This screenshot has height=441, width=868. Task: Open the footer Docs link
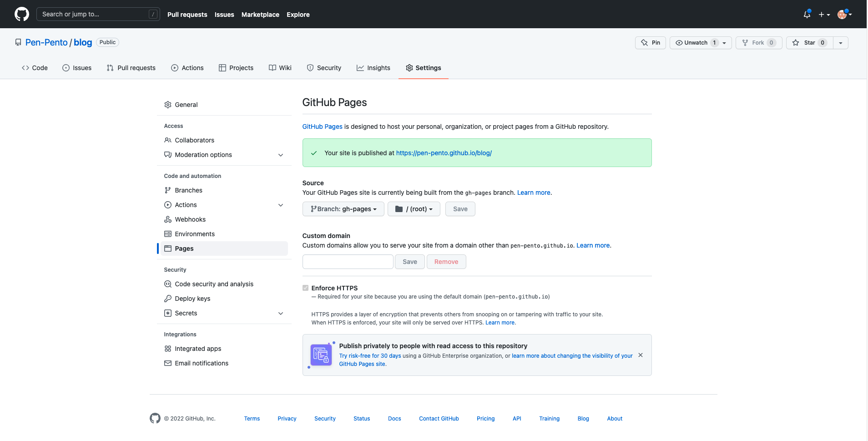coord(394,419)
